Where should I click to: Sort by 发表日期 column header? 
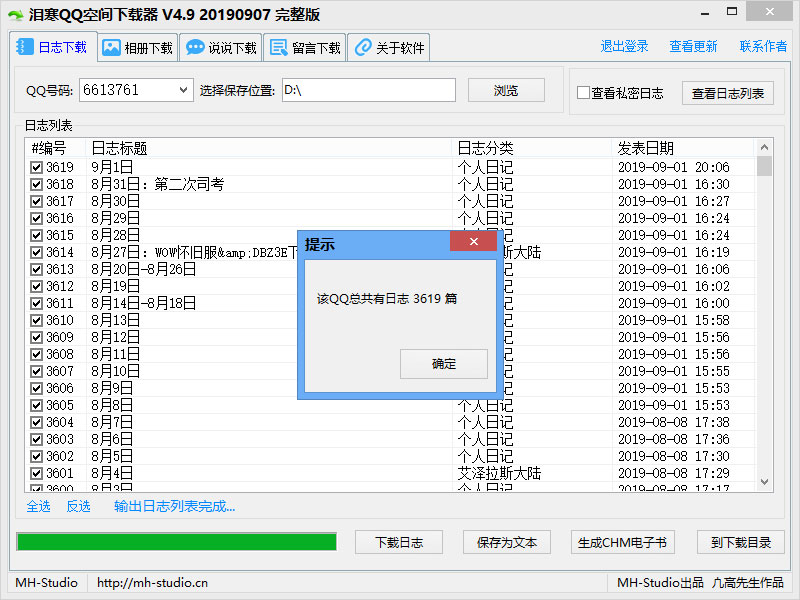click(683, 148)
